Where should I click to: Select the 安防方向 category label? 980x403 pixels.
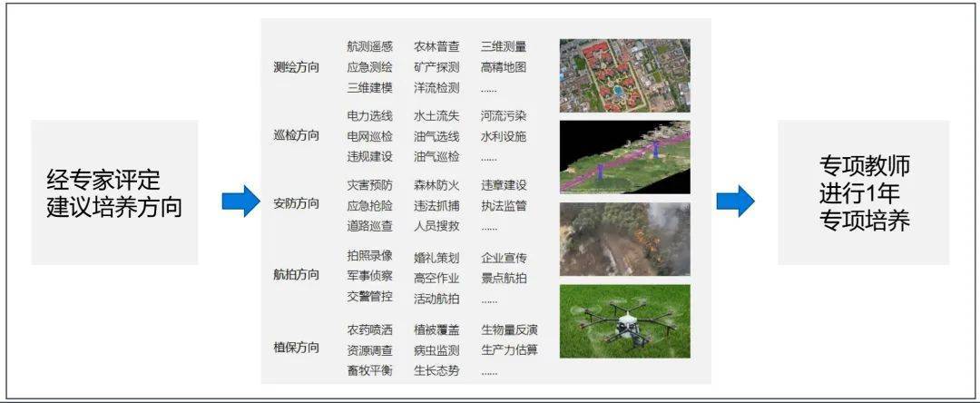pyautogui.click(x=296, y=203)
